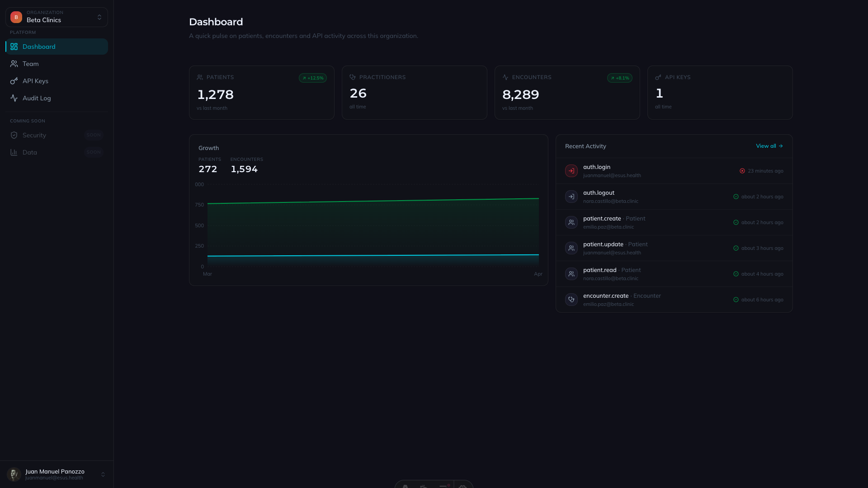This screenshot has height=488, width=868.
Task: Click juanmanuel@esus.health under auth.login
Action: coord(612,175)
